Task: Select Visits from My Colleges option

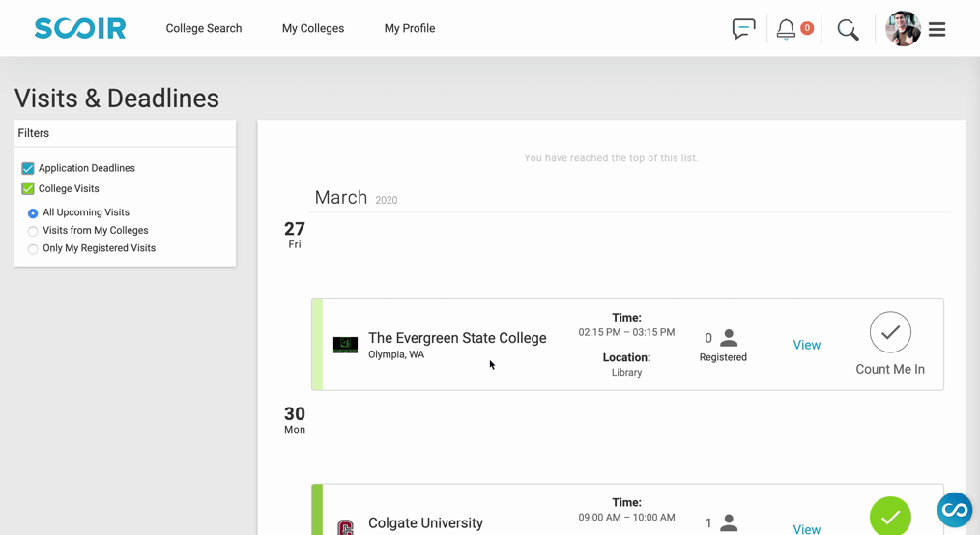Action: click(33, 231)
